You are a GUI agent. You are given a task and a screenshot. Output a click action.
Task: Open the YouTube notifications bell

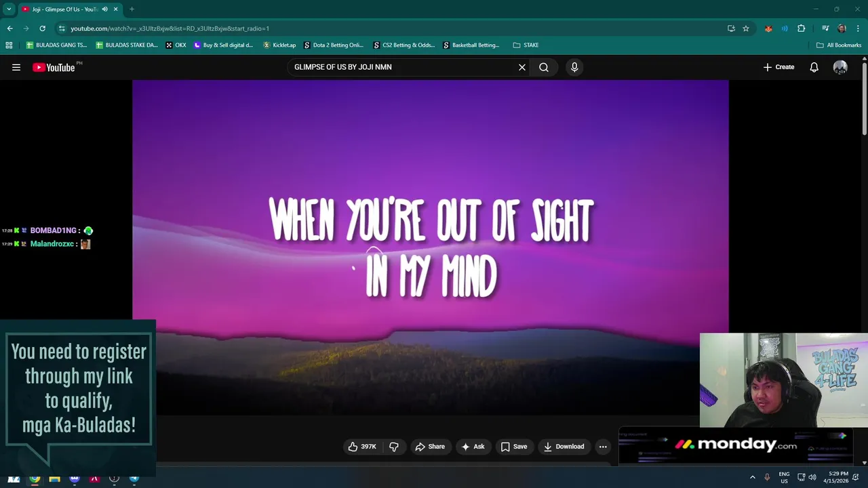click(814, 67)
